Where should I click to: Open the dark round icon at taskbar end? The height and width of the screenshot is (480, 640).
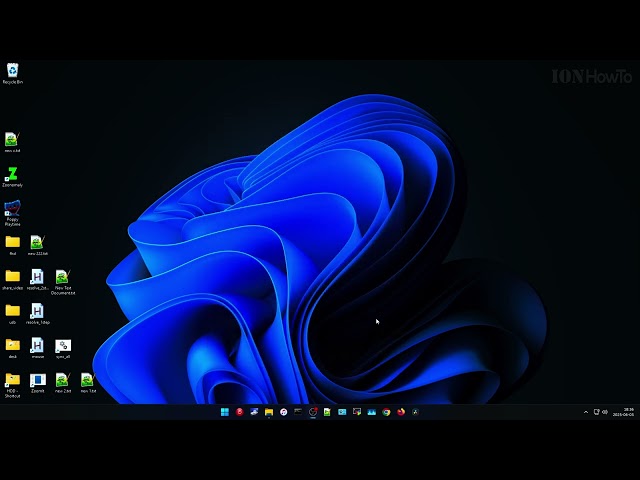[416, 412]
